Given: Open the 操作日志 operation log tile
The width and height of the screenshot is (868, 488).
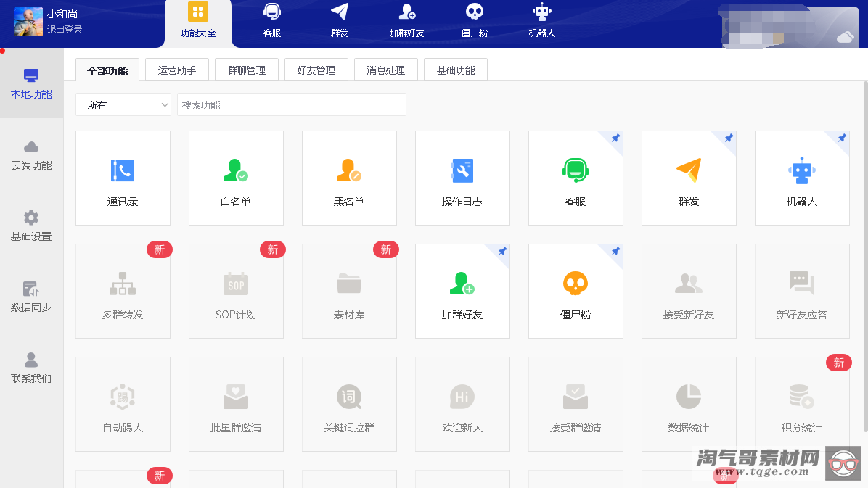Looking at the screenshot, I should [x=462, y=178].
